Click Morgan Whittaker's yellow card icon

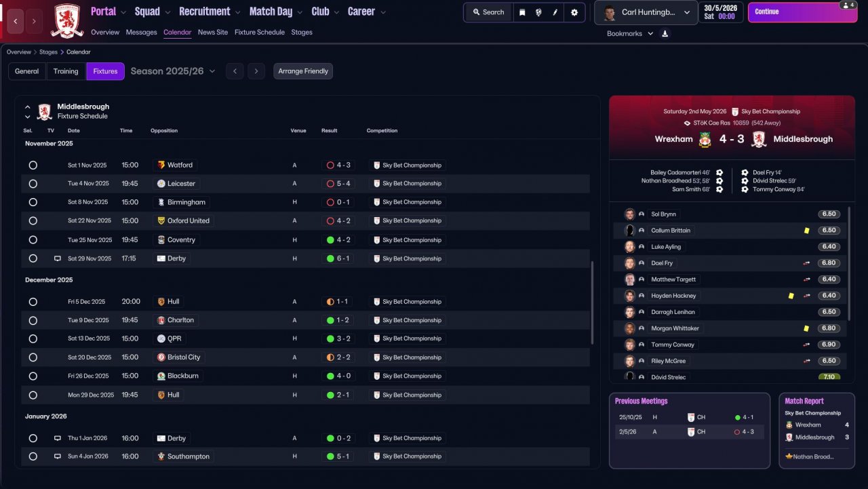click(807, 328)
